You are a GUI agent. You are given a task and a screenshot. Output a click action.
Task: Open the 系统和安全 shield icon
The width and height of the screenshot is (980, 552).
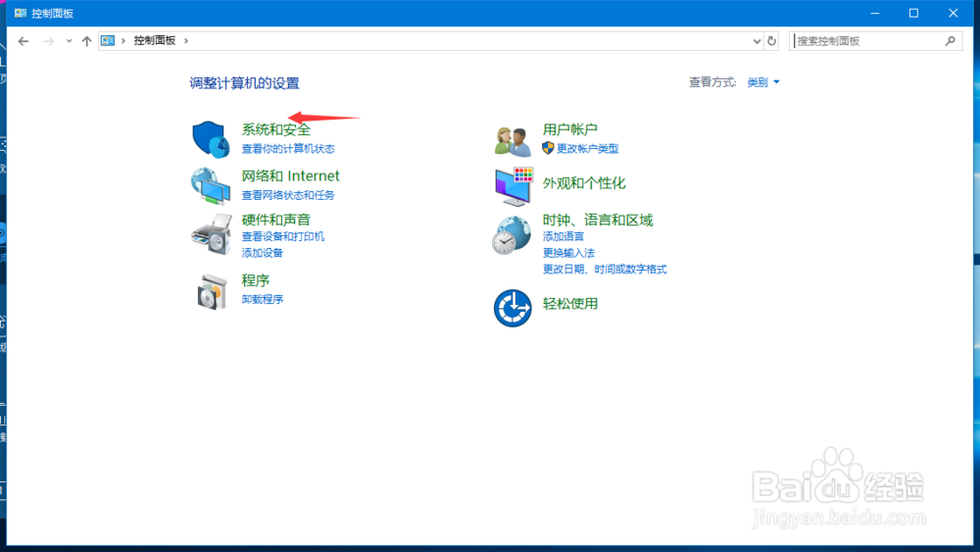click(211, 139)
